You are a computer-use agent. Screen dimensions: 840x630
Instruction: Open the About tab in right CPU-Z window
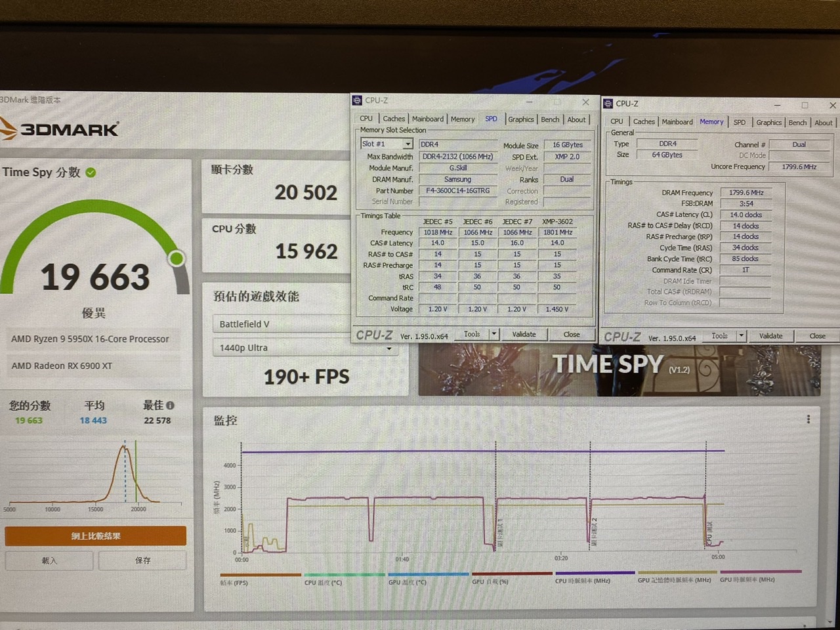(x=824, y=123)
